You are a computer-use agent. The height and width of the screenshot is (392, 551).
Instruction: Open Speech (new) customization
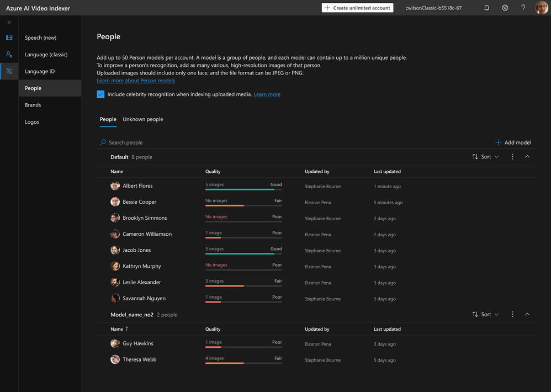click(50, 38)
